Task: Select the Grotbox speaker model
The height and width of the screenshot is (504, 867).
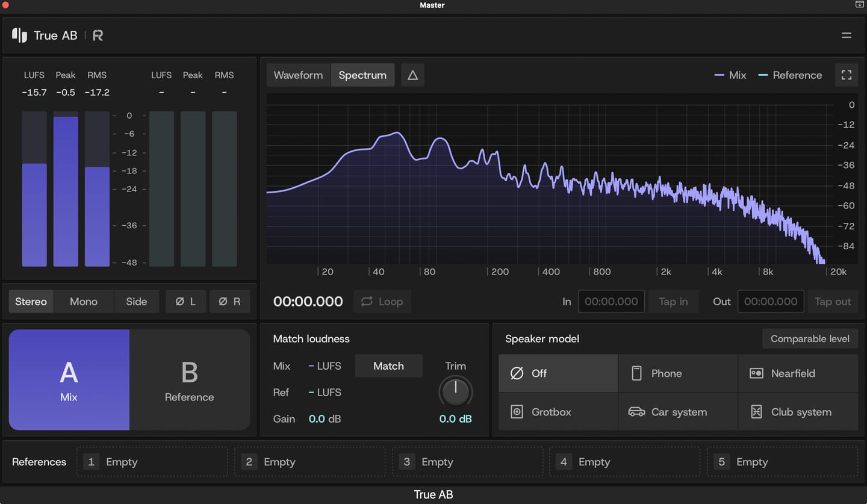Action: 558,412
